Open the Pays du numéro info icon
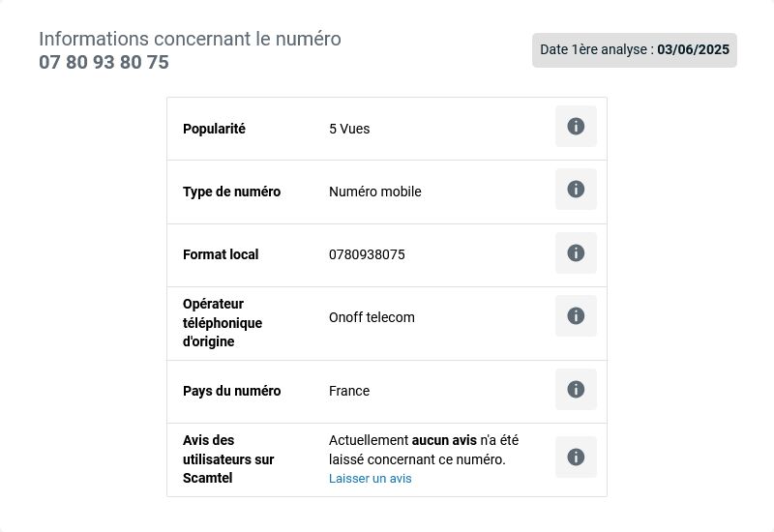This screenshot has width=774, height=532. (576, 390)
